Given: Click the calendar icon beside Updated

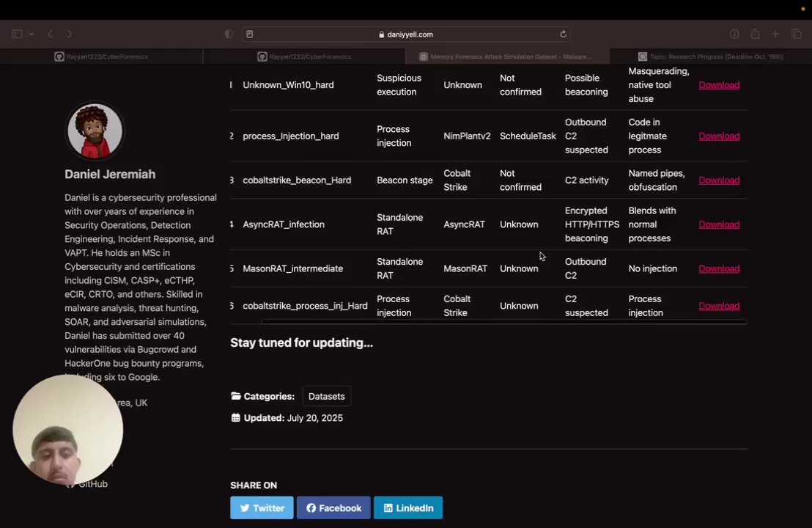Looking at the screenshot, I should pos(236,418).
